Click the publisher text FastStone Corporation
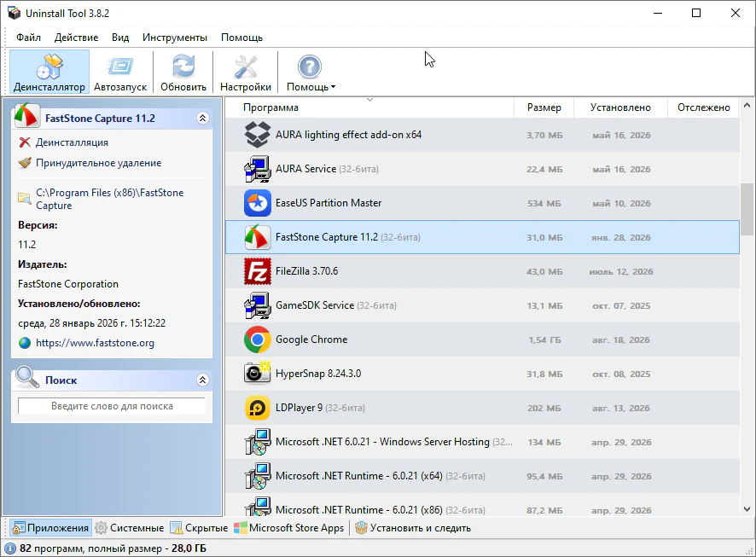The width and height of the screenshot is (756, 557). pos(68,284)
